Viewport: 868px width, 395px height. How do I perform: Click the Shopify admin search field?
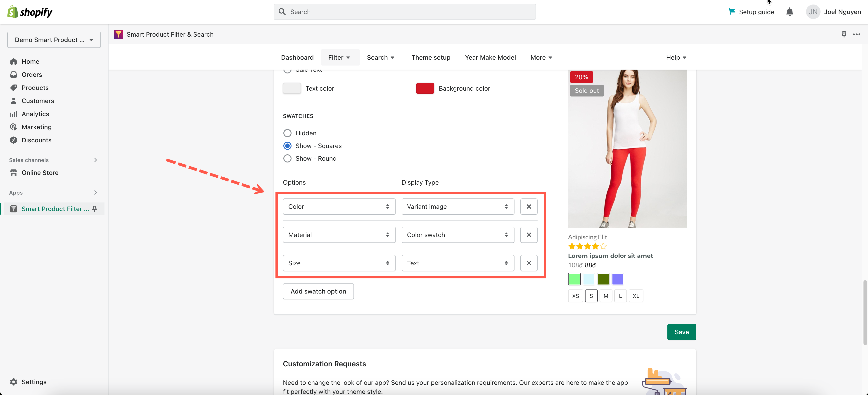tap(404, 12)
